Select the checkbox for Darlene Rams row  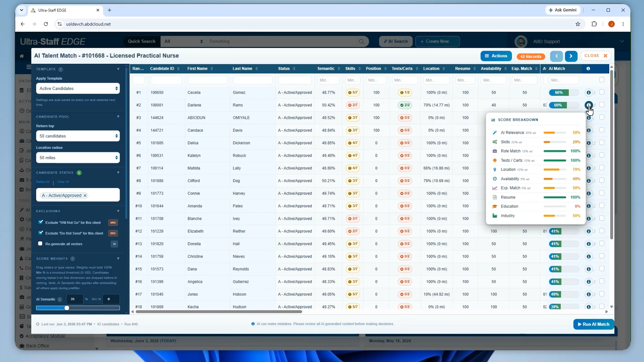point(602,105)
